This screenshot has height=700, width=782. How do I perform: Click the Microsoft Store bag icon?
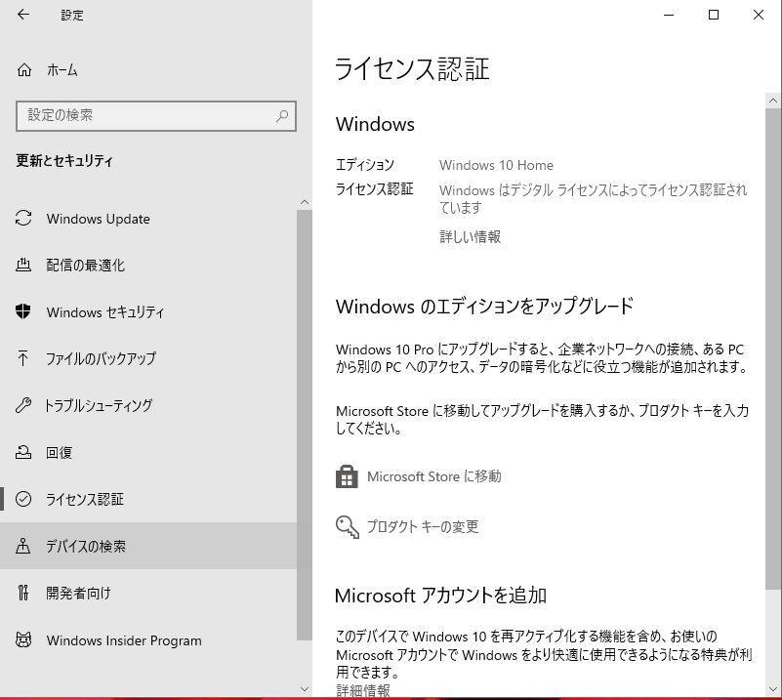[347, 476]
